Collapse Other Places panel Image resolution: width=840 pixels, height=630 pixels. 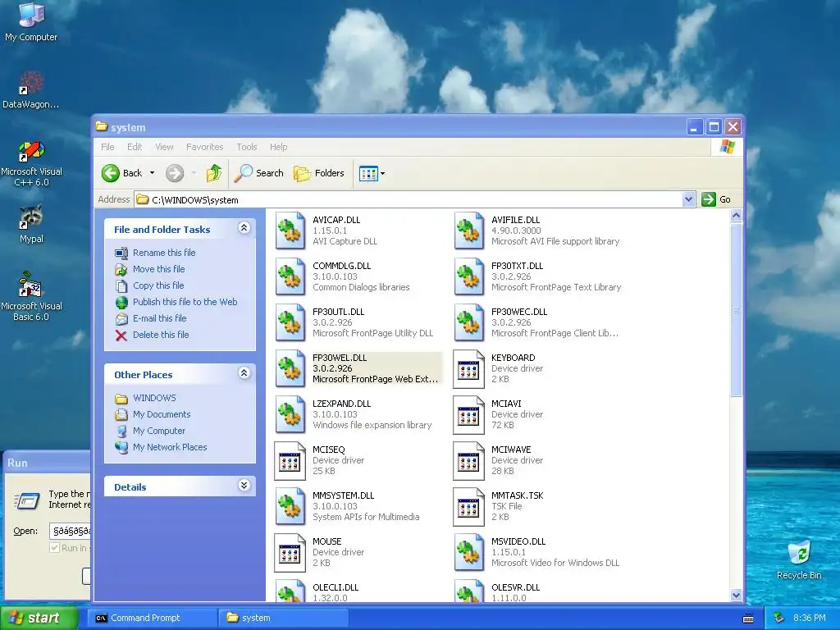tap(244, 373)
